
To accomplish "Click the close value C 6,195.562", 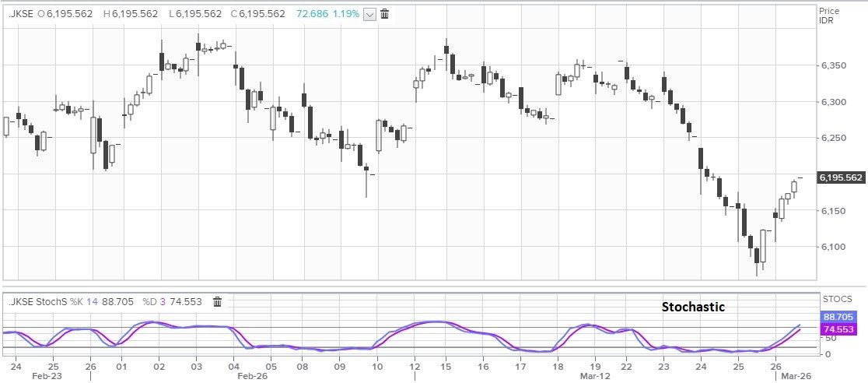I will click(x=259, y=15).
